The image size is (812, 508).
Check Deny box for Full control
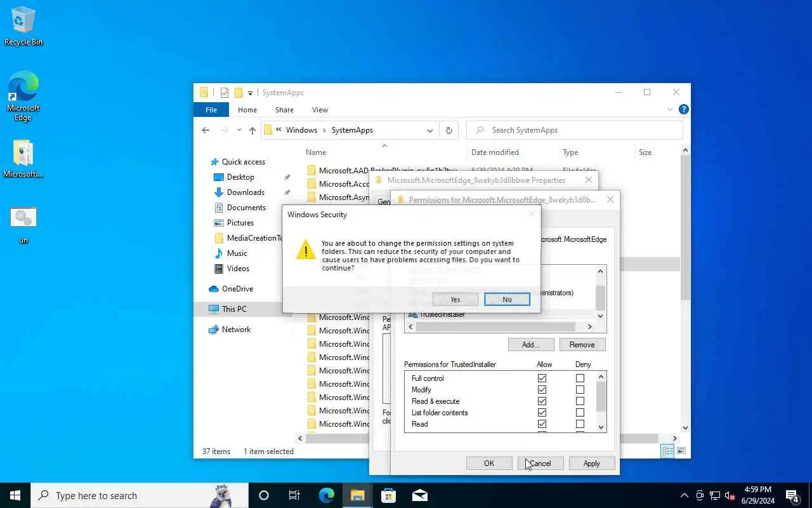pyautogui.click(x=580, y=378)
